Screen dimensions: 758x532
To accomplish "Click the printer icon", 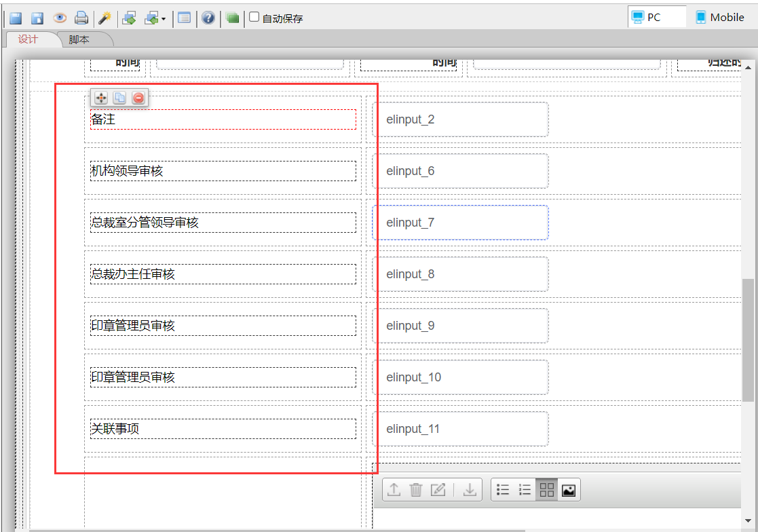I will (x=81, y=18).
